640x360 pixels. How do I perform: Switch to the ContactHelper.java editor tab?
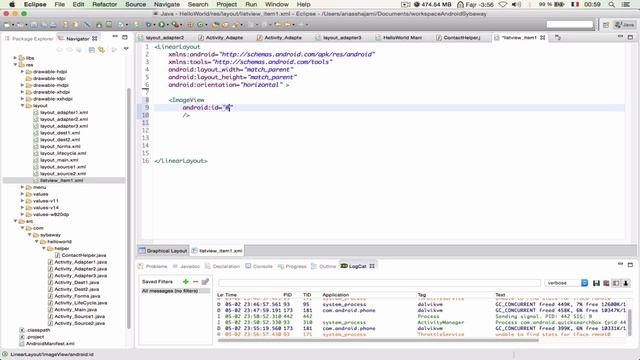(x=458, y=38)
